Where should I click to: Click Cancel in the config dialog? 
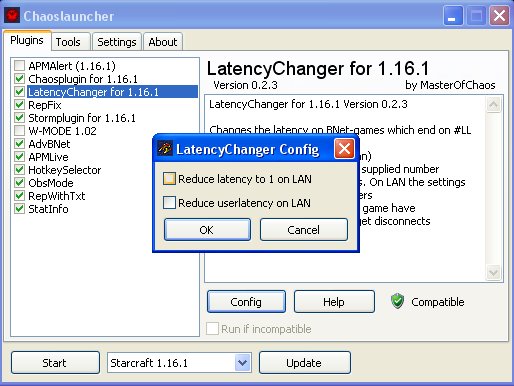[x=304, y=230]
